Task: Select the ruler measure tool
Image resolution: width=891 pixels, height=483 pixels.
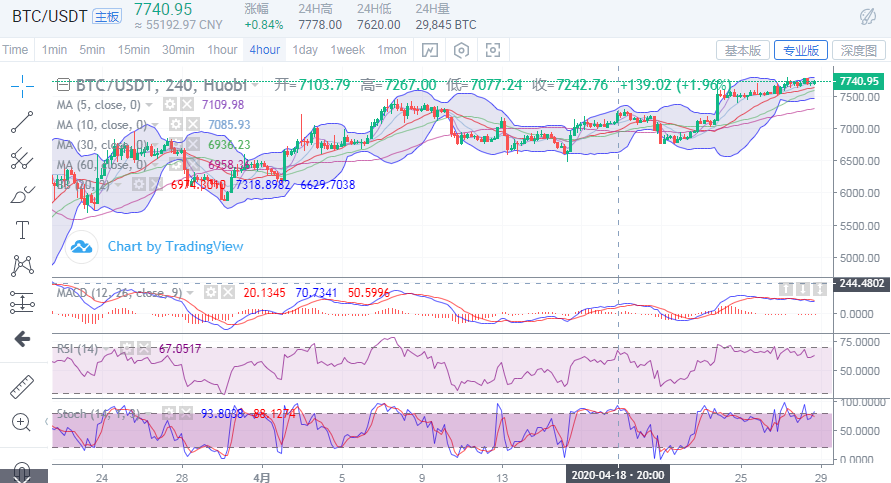Action: click(22, 387)
